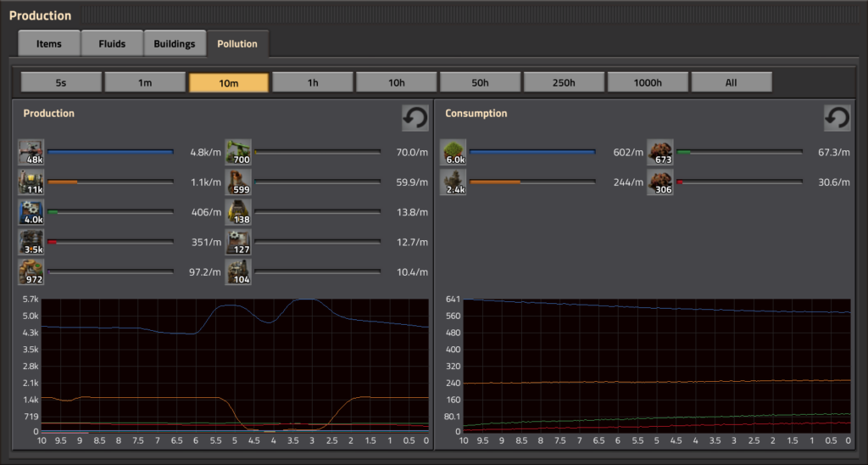Click the Consumption panel heading
The height and width of the screenshot is (465, 868).
476,113
